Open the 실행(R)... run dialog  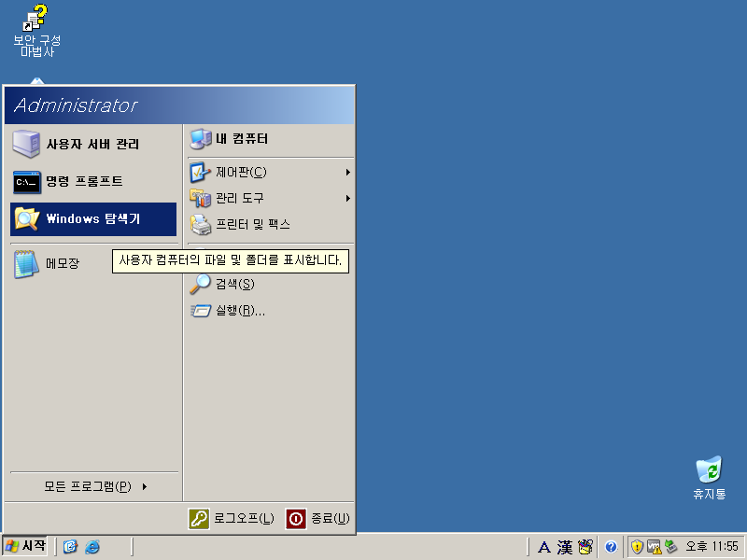271,311
